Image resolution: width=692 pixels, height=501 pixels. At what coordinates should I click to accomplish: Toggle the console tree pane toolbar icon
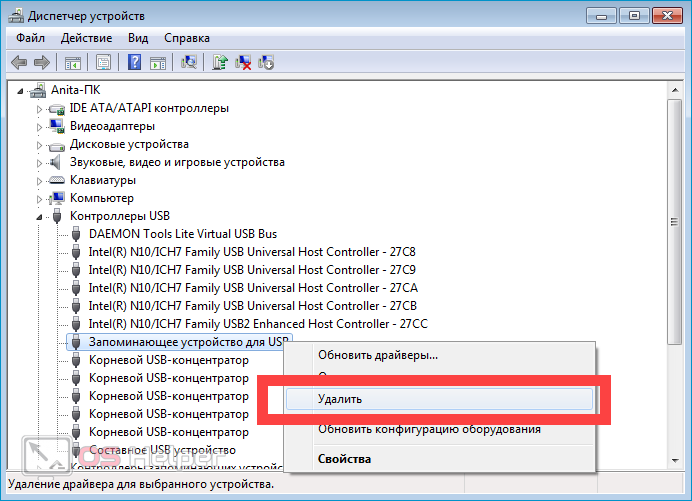click(x=73, y=63)
